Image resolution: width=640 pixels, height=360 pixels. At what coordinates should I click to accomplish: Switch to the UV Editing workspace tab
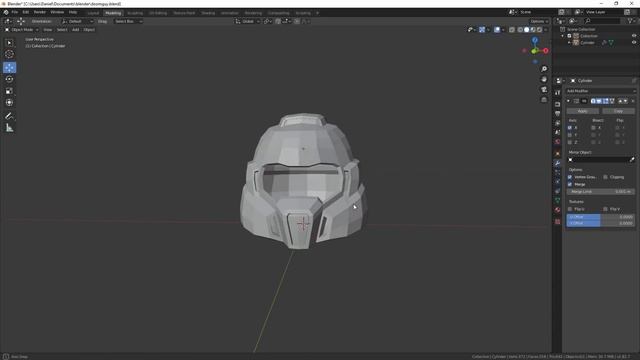pyautogui.click(x=158, y=13)
